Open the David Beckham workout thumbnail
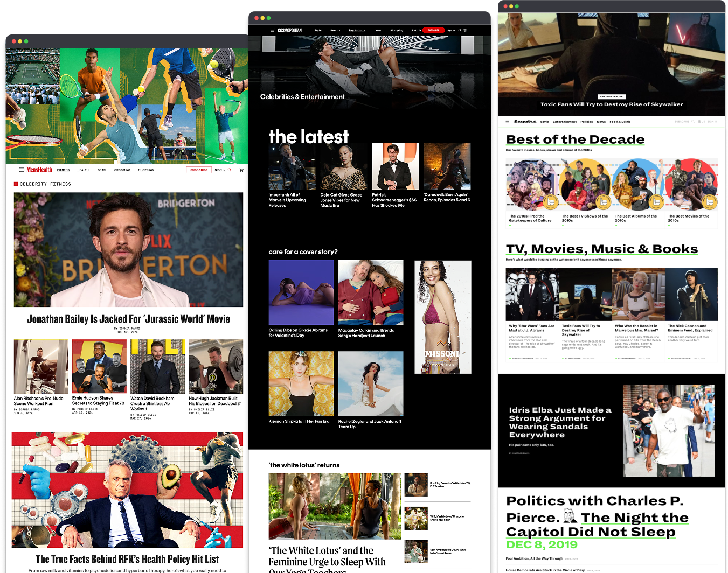 coord(158,366)
